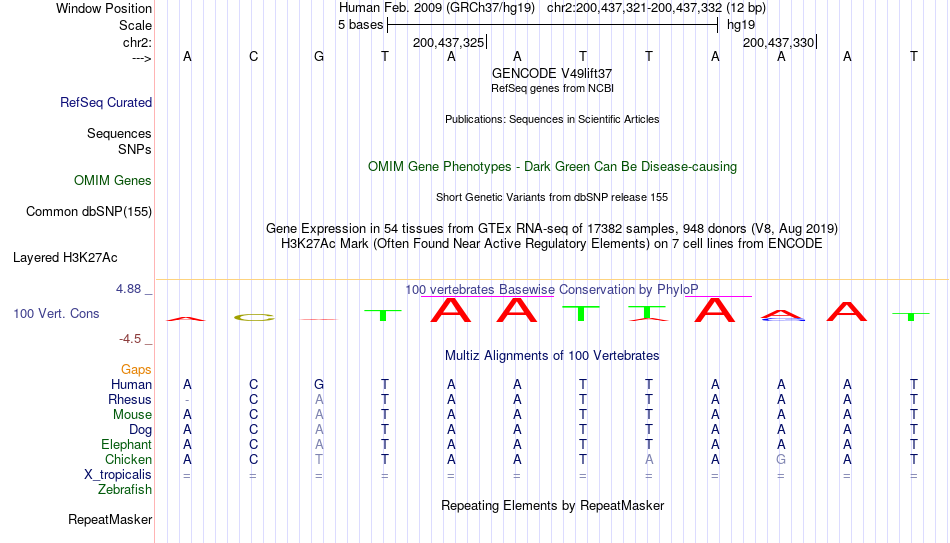950x543 pixels.
Task: Click the RefSeq Curated track label
Action: pos(106,102)
